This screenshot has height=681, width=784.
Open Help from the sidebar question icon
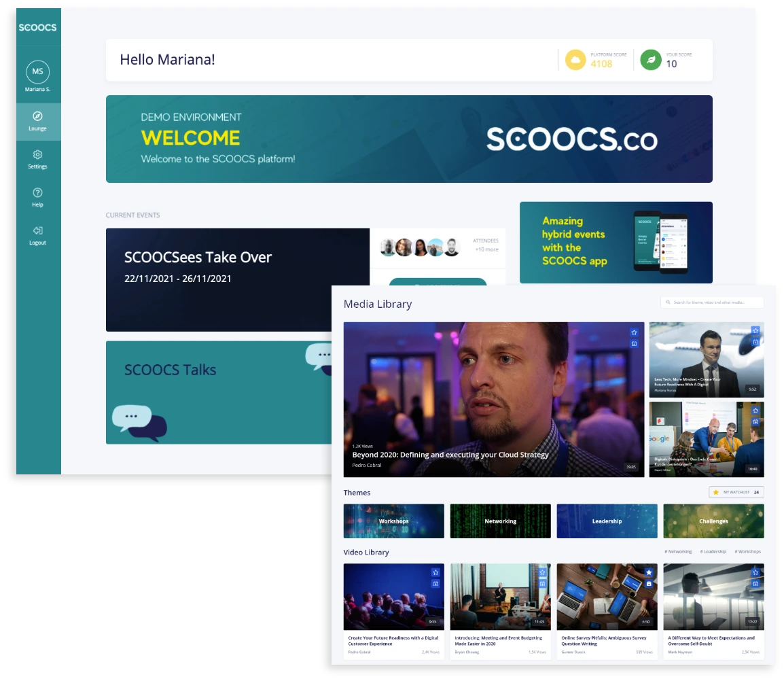(x=37, y=192)
